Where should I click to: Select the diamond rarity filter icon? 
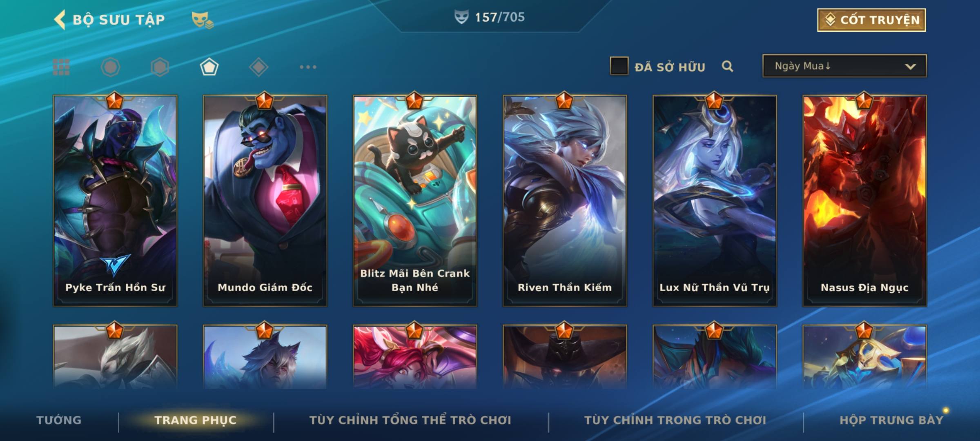pos(258,67)
